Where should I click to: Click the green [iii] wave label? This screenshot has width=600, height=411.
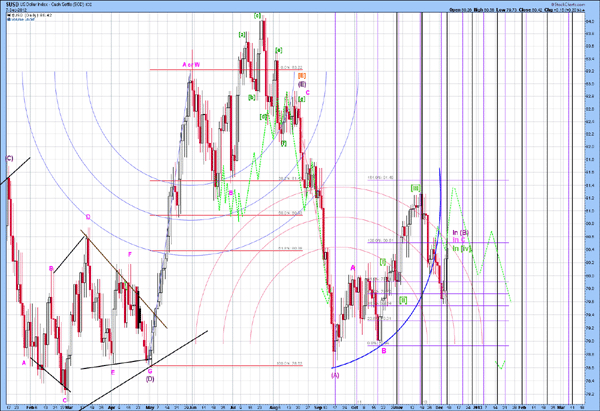click(416, 188)
